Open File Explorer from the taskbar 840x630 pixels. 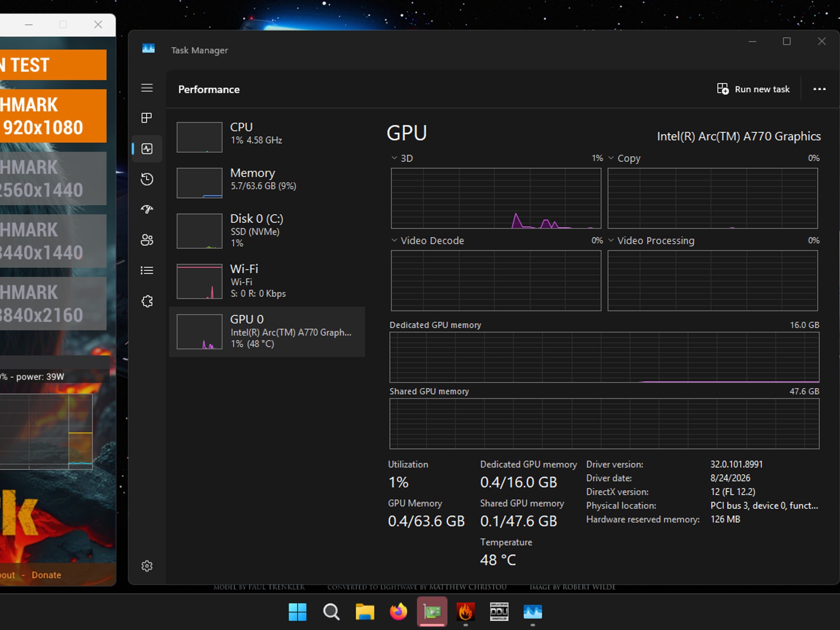tap(365, 612)
